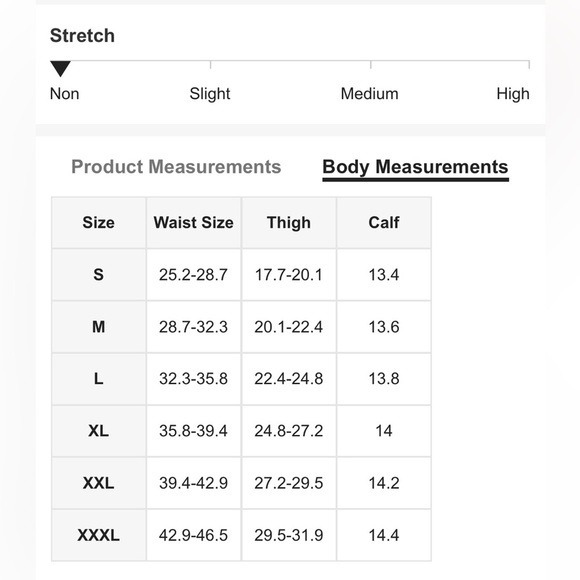The image size is (580, 580).
Task: Click the Calf column header
Action: 384,223
